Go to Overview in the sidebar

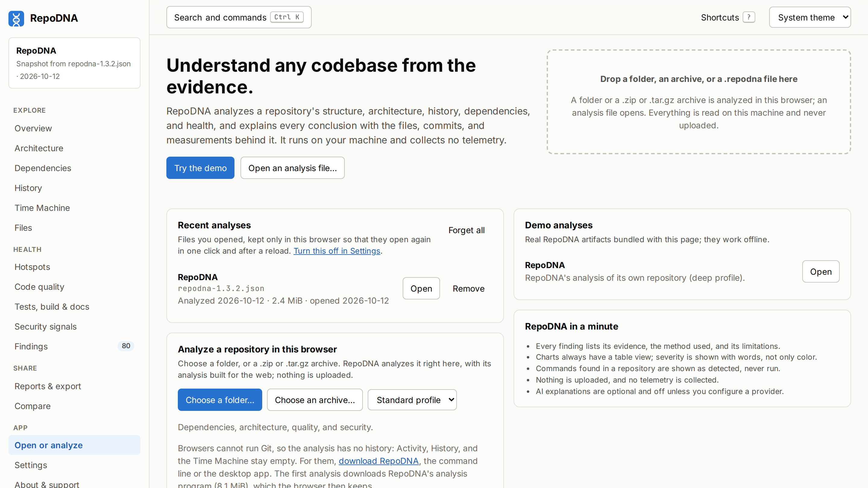click(74, 128)
